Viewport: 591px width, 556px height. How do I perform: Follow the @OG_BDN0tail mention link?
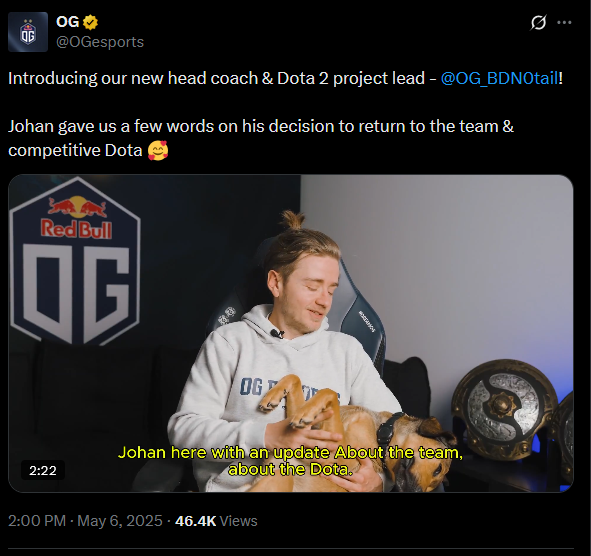tap(499, 78)
